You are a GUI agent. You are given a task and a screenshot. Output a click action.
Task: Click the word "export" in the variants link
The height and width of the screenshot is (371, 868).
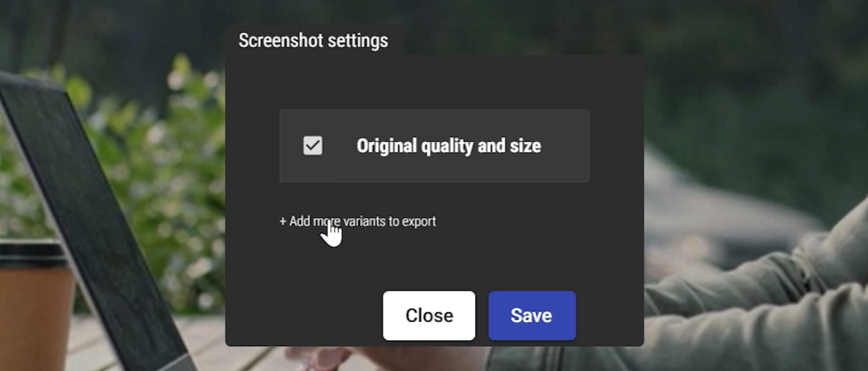419,221
